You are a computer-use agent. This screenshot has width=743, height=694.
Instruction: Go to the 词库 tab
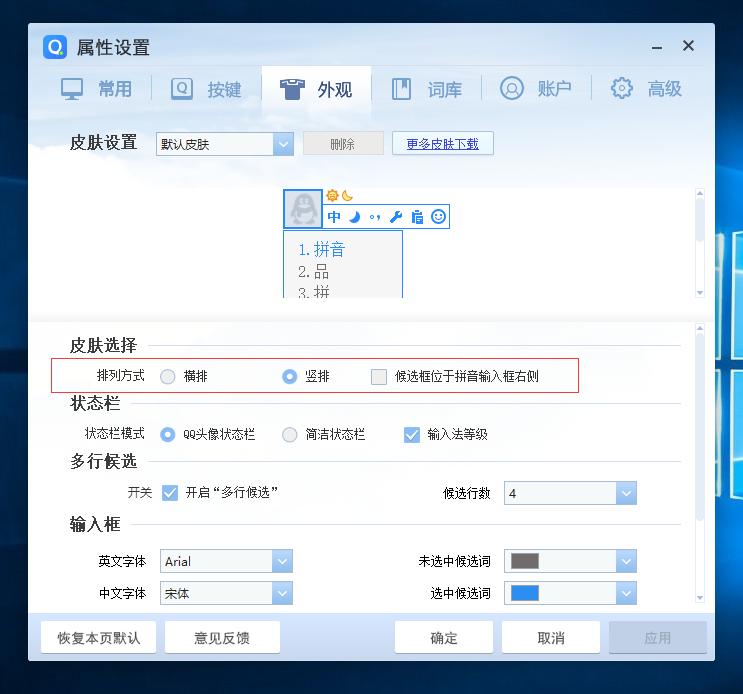coord(427,89)
